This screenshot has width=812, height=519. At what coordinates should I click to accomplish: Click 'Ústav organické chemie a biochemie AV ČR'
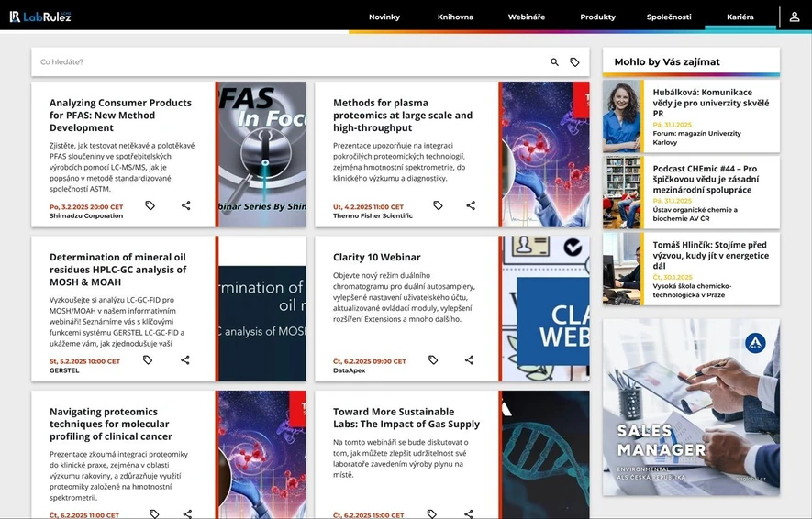point(695,215)
